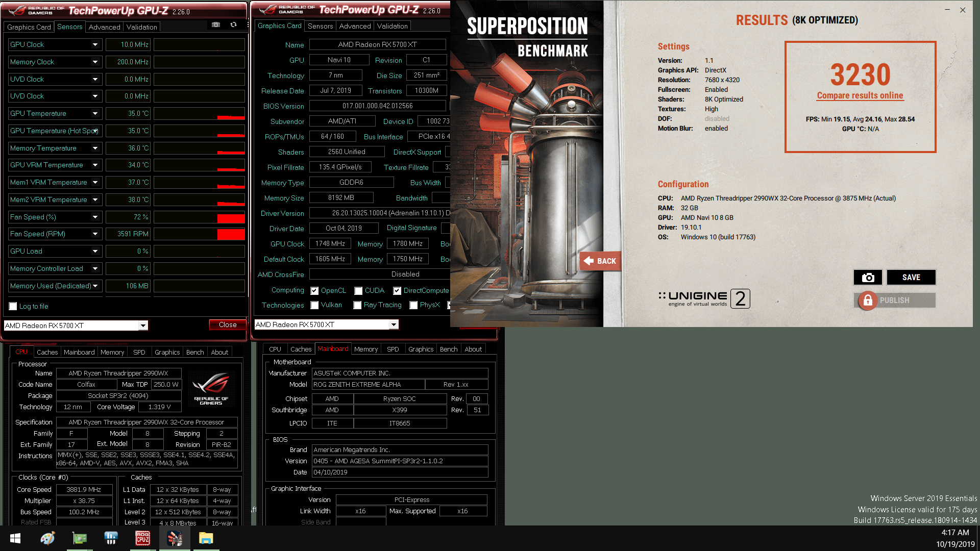The width and height of the screenshot is (980, 551).
Task: Open Sensors tab in the right GPU-Z window
Action: tap(320, 26)
